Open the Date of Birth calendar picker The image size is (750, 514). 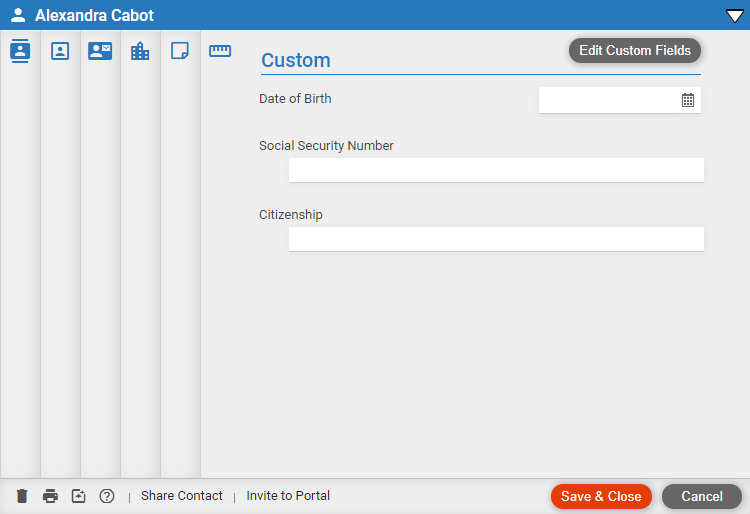pos(688,100)
